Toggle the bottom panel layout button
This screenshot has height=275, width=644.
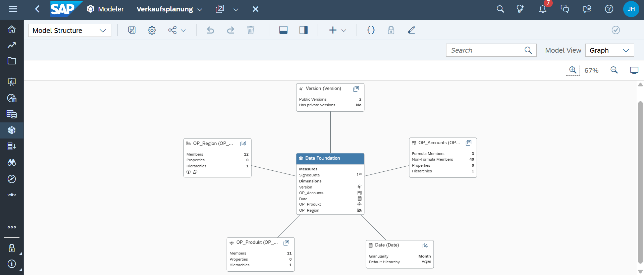point(283,30)
